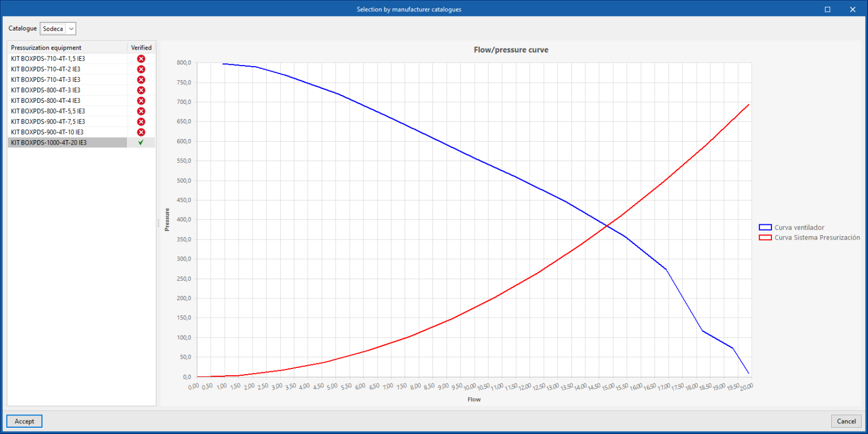Click the Accept button
This screenshot has width=868, height=434.
(24, 421)
